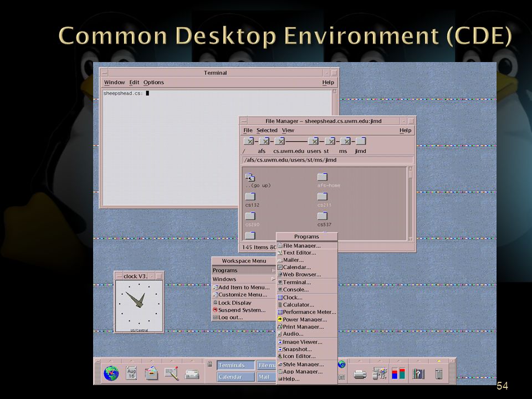Open the text note pencil icon

[x=172, y=374]
